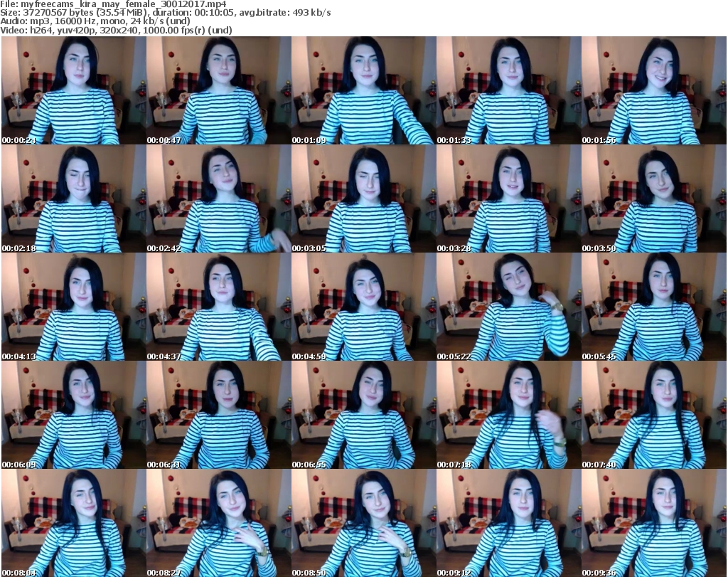Select the frame stamped 00:01:09

tap(363, 90)
